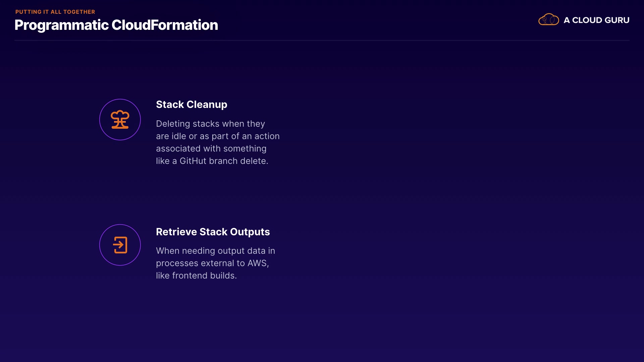Click the arrow-into-box Retrieve Outputs icon
Image resolution: width=644 pixels, height=362 pixels.
click(x=120, y=245)
